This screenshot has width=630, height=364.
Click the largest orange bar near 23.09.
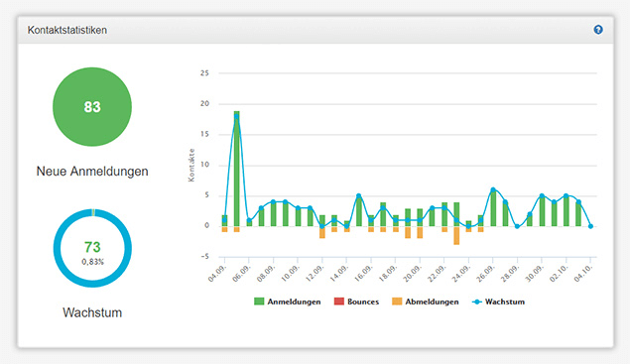click(456, 235)
